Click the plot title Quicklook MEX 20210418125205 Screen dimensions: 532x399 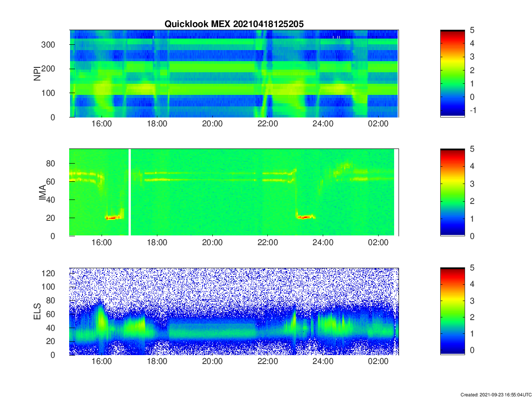tap(234, 24)
